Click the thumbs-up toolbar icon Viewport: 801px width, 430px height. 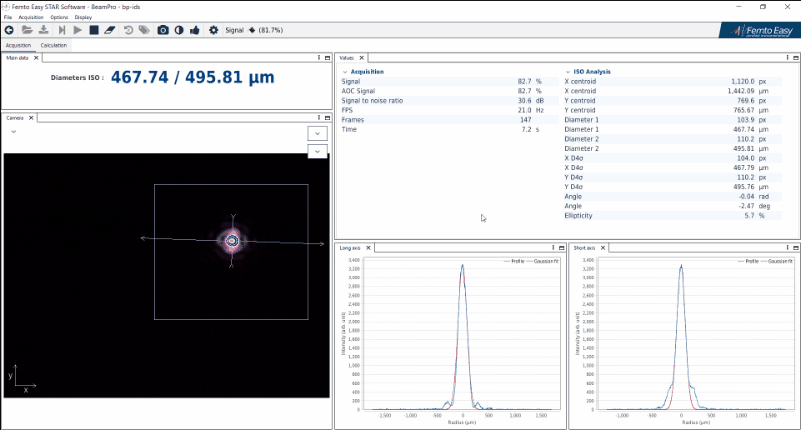coord(195,31)
